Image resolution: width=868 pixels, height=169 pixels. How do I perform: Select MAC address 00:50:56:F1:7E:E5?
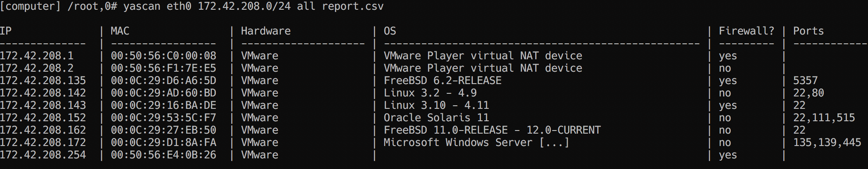[163, 68]
